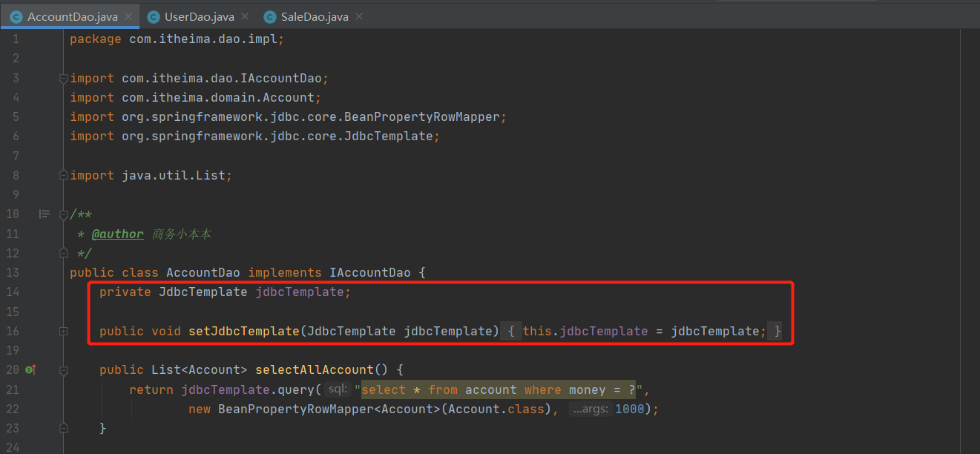Open the UserDao.java tab
This screenshot has width=980, height=454.
pos(199,16)
